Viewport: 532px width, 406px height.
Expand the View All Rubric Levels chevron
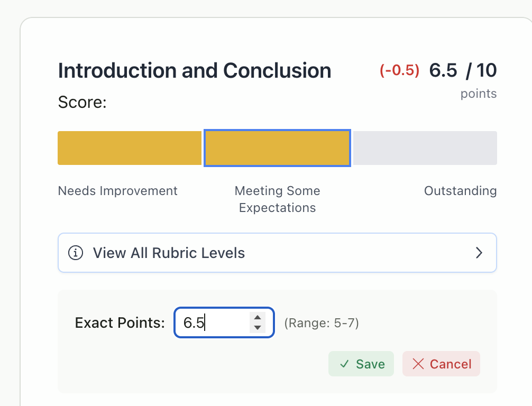click(x=480, y=253)
